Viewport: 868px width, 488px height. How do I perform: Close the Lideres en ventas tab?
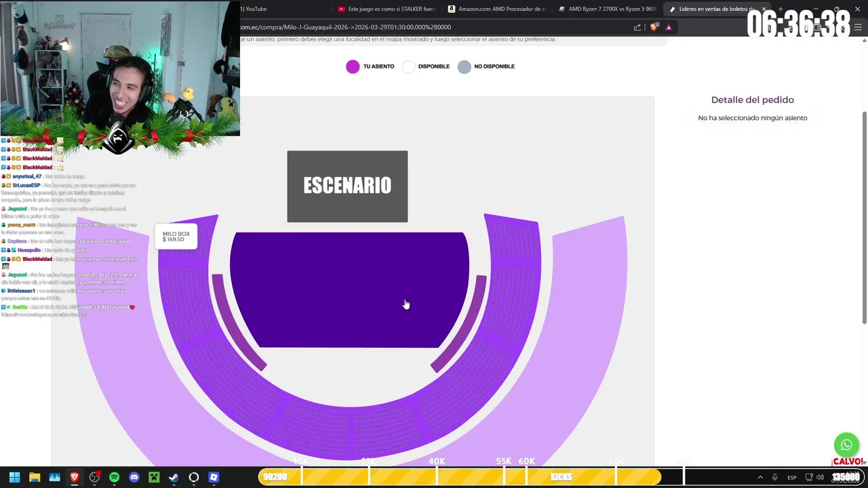point(764,9)
